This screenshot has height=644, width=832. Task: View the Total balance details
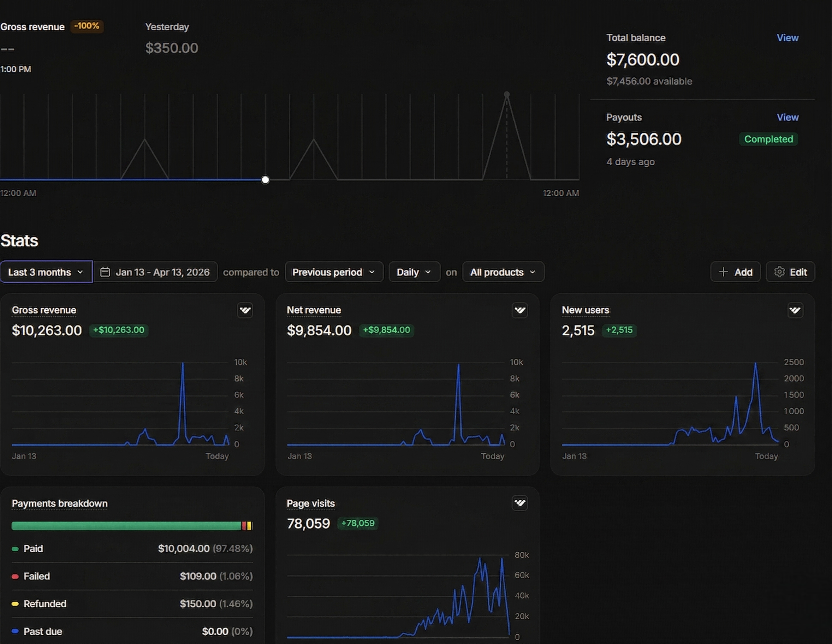(788, 38)
